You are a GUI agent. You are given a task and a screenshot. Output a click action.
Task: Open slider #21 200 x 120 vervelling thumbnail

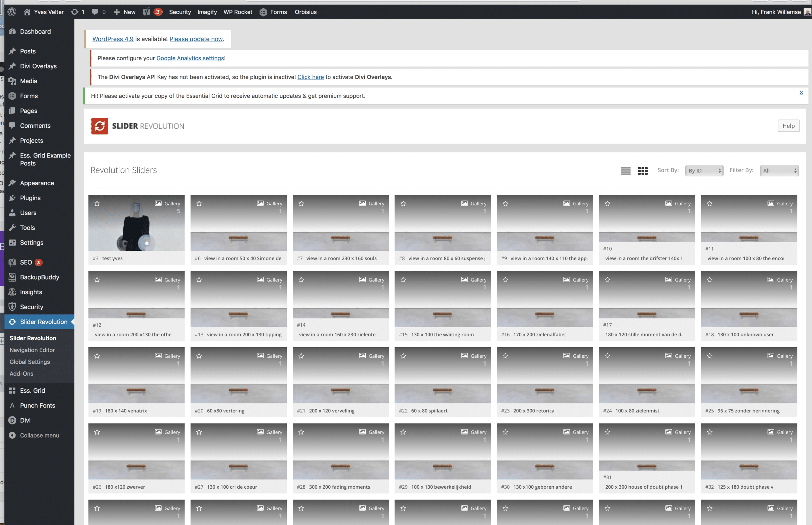coord(341,375)
